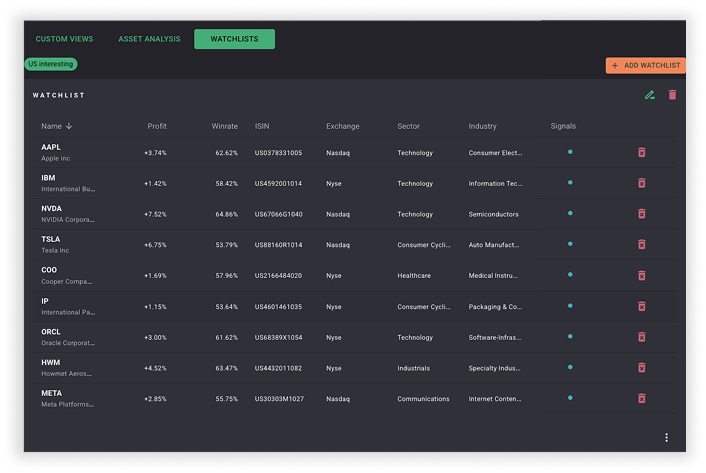The height and width of the screenshot is (473, 706).
Task: Sort by Signals column header
Action: [563, 126]
